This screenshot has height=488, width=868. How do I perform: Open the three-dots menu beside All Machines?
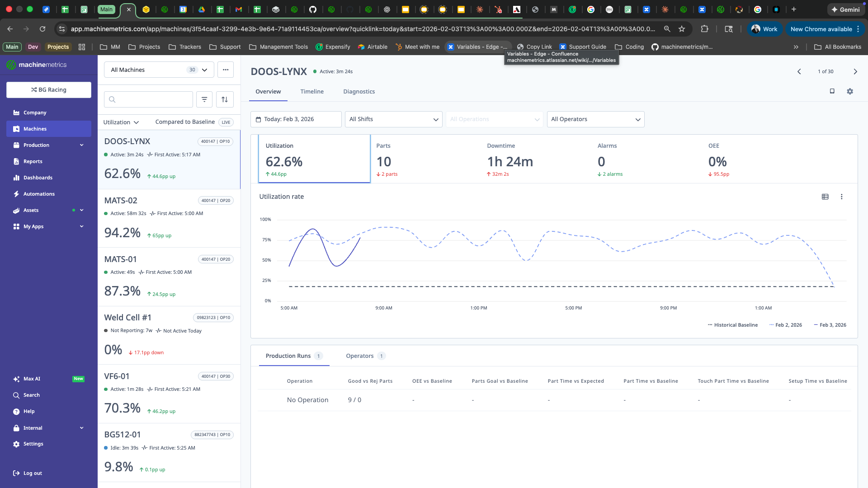coord(226,70)
